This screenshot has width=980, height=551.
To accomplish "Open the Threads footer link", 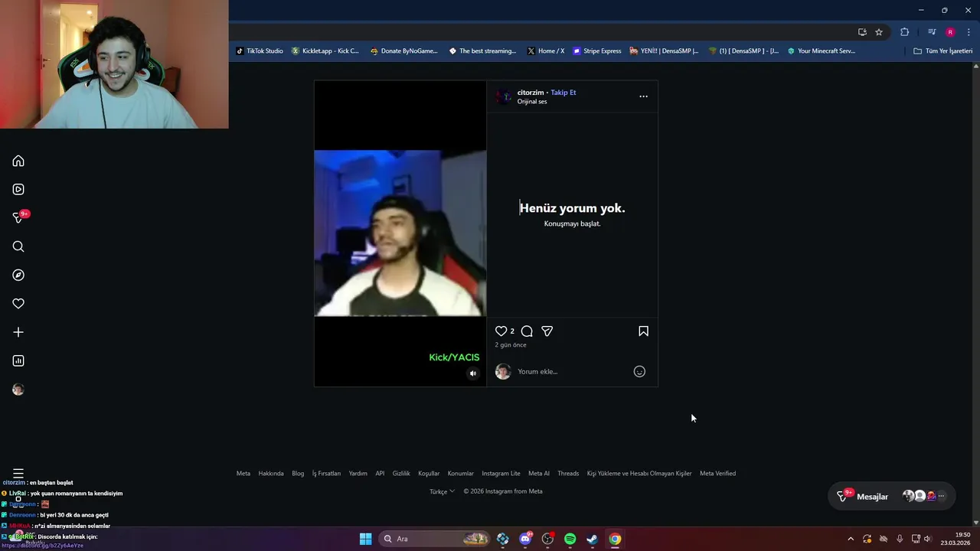I will [568, 473].
